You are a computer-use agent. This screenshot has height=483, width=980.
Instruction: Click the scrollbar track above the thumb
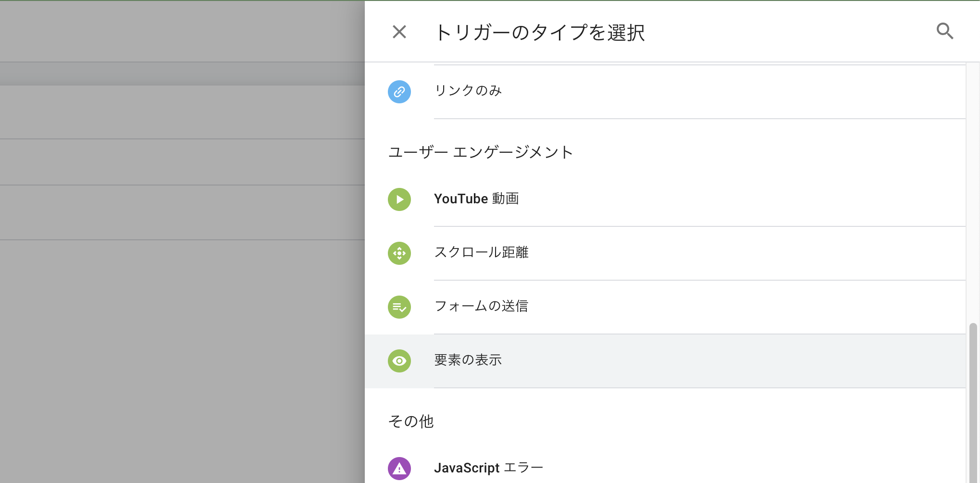pos(973,192)
